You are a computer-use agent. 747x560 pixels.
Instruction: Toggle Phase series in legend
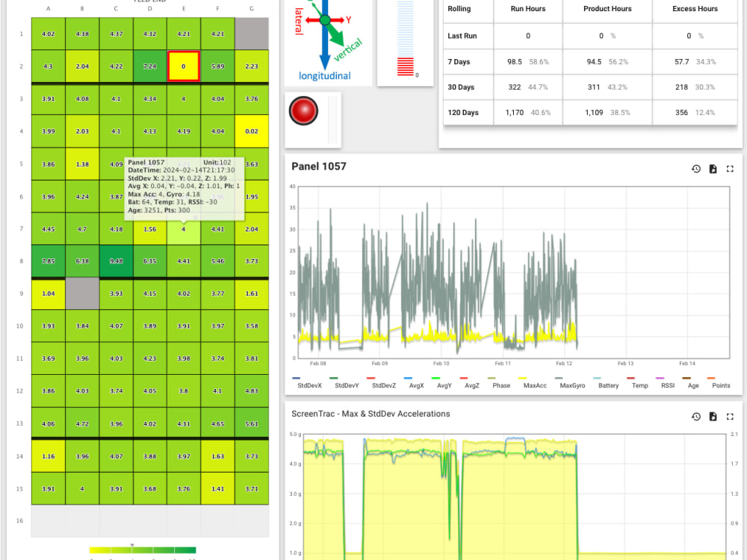pos(501,385)
